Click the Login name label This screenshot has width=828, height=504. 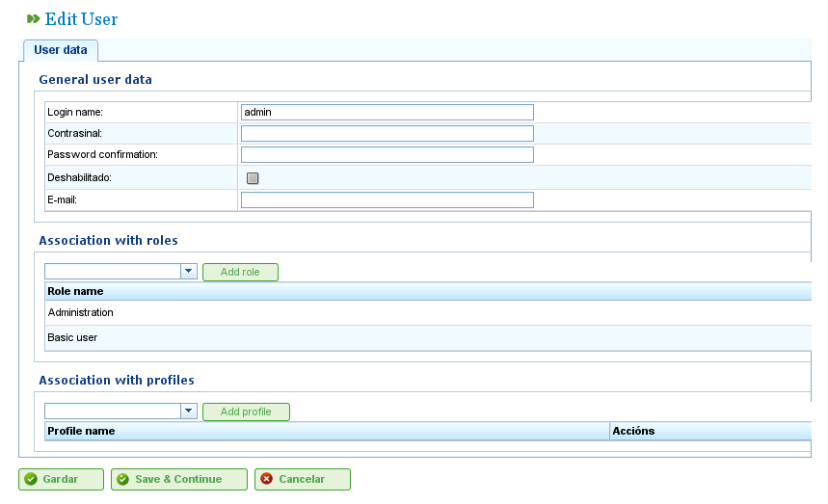coord(75,113)
